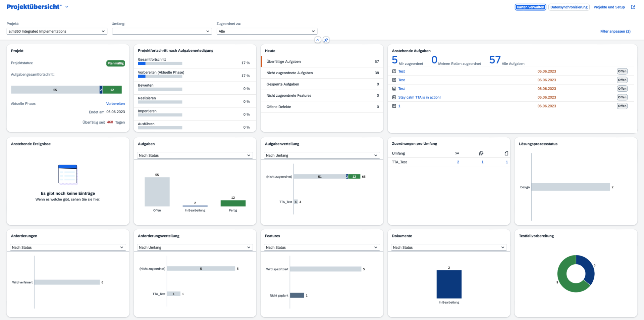Viewport: 644px width, 320px height.
Task: Click the calendar illustration in Anstehende Ereignisse
Action: (68, 174)
